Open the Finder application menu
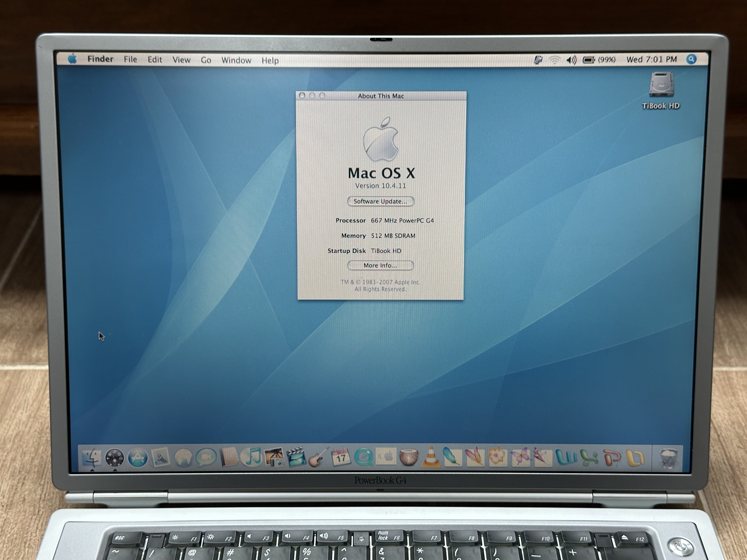Image resolution: width=747 pixels, height=560 pixels. [100, 59]
